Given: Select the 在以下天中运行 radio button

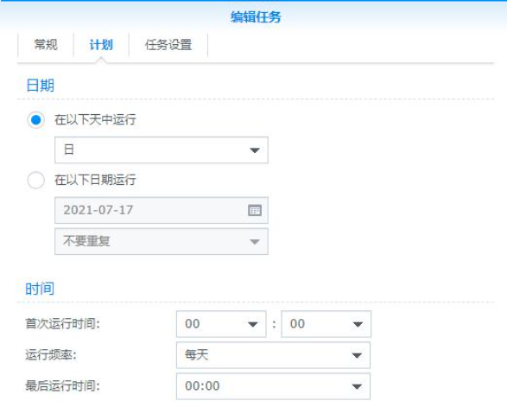Looking at the screenshot, I should [36, 120].
